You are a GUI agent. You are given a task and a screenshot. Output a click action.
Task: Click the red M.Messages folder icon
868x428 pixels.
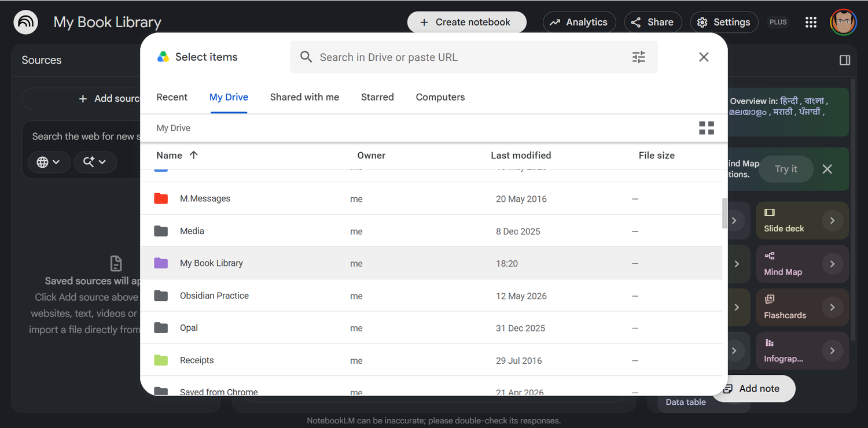(x=161, y=199)
